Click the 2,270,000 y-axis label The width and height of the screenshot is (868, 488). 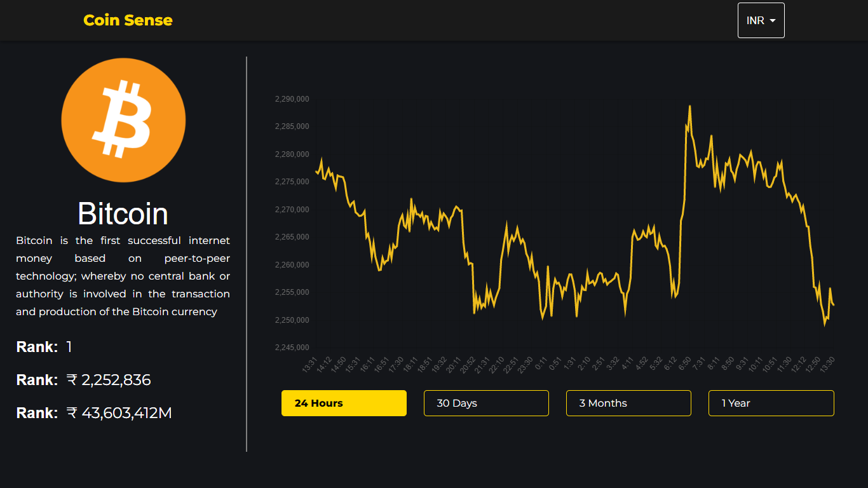coord(292,210)
